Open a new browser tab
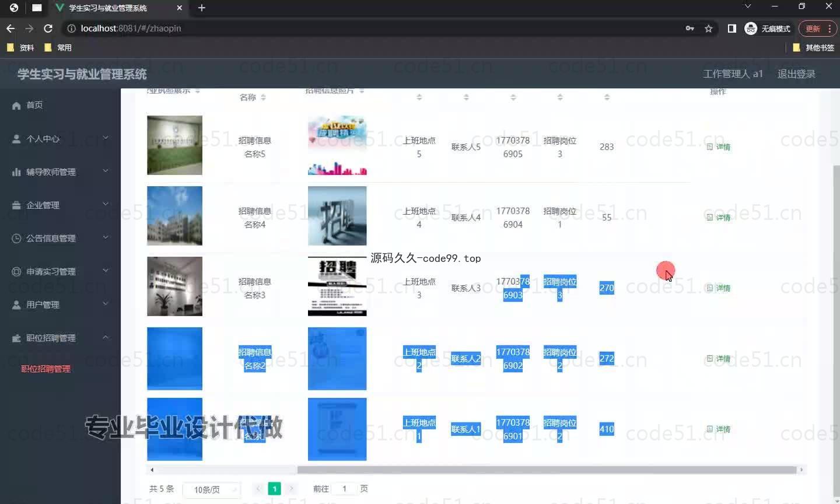The height and width of the screenshot is (504, 840). click(201, 8)
